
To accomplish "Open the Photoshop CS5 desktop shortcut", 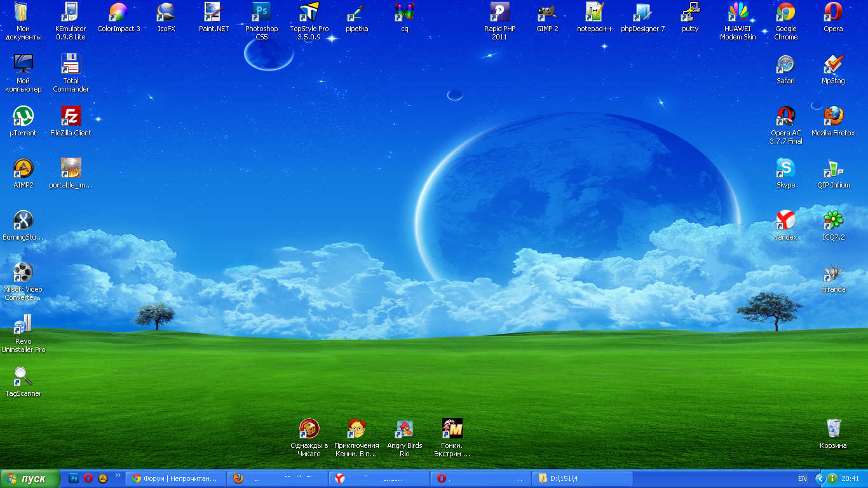I will [x=261, y=13].
